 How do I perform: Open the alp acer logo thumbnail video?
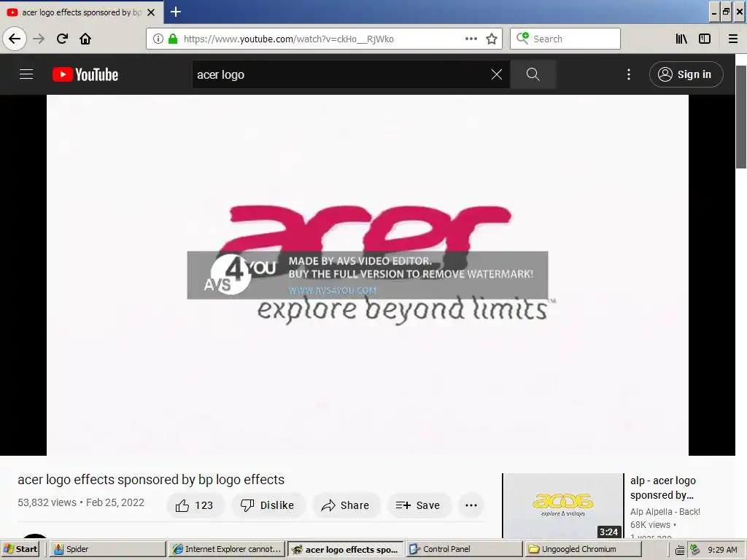point(563,506)
